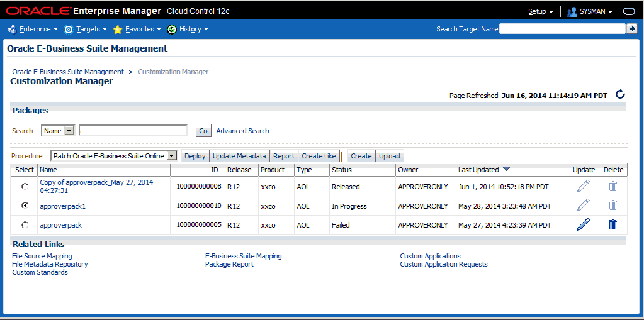Open Package Report link
Image resolution: width=644 pixels, height=320 pixels.
[229, 264]
